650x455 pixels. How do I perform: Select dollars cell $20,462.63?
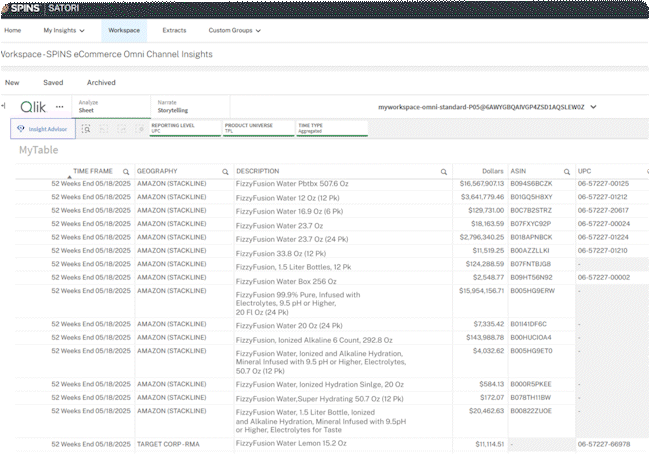(487, 411)
